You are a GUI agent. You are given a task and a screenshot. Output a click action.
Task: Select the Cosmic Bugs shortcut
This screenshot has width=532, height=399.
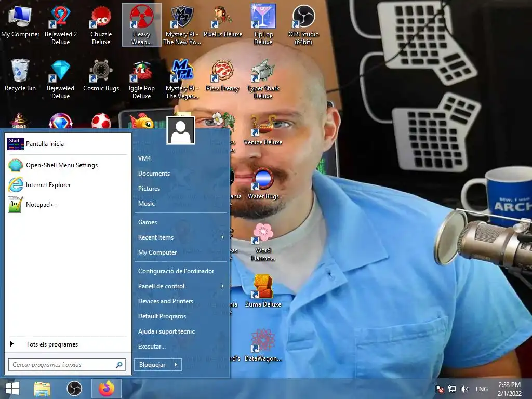point(101,75)
